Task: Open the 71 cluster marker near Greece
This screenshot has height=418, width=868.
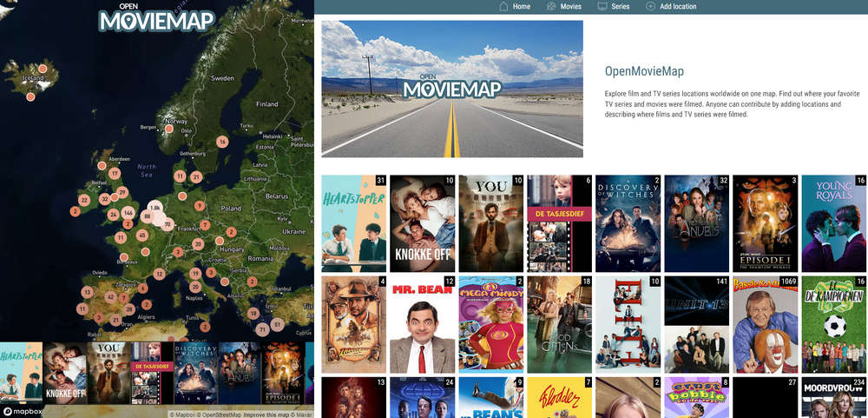Action: click(262, 330)
